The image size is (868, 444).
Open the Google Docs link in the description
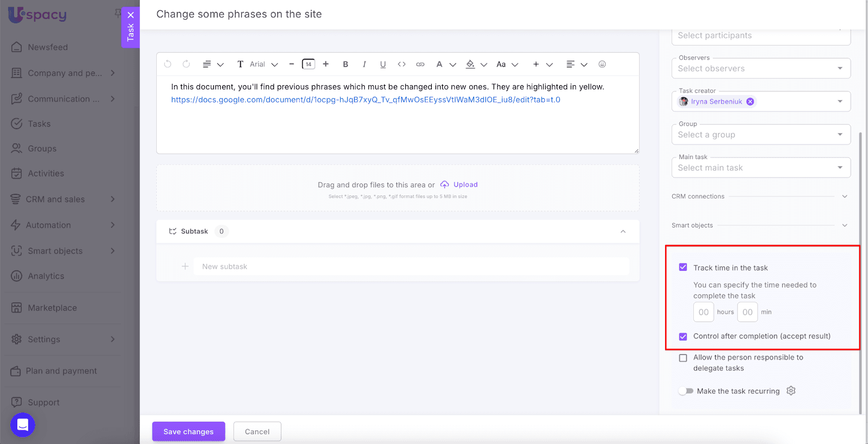click(366, 100)
